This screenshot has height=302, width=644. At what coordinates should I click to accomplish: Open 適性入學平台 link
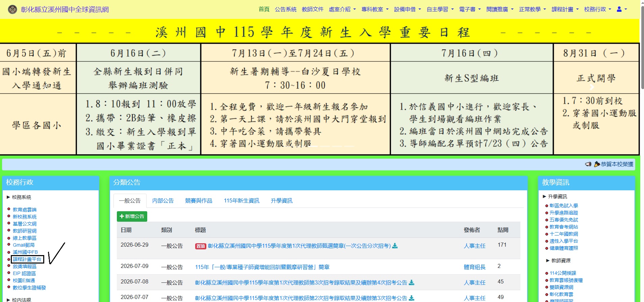click(x=564, y=241)
